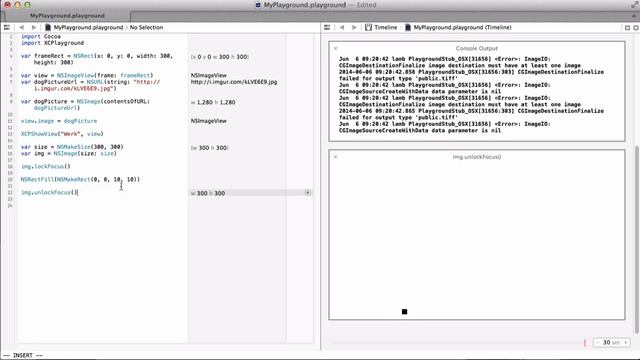The width and height of the screenshot is (640, 360).
Task: Click the Console Output title
Action: [476, 48]
